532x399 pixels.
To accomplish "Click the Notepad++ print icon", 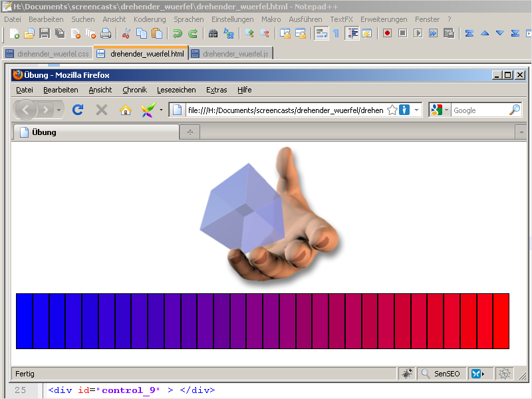I will tap(106, 33).
